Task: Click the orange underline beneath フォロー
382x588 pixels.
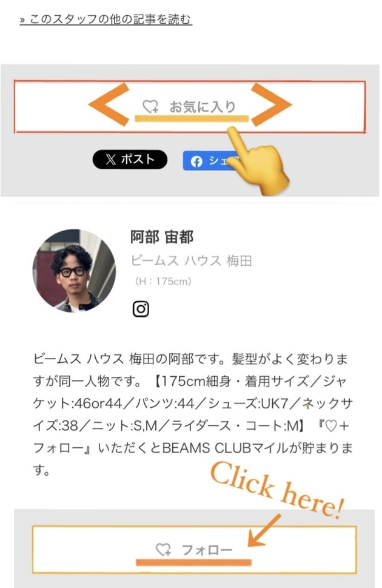Action: [x=193, y=562]
